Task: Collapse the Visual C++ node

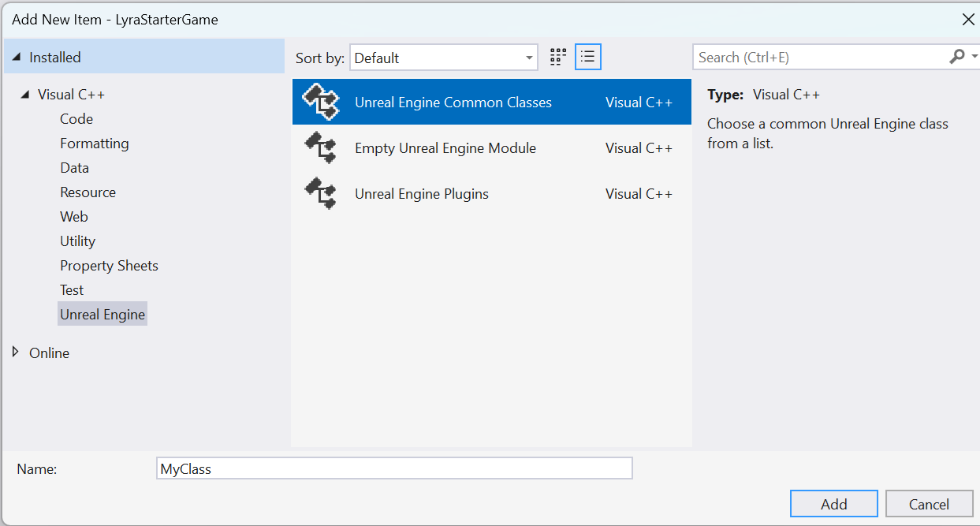Action: coord(26,93)
